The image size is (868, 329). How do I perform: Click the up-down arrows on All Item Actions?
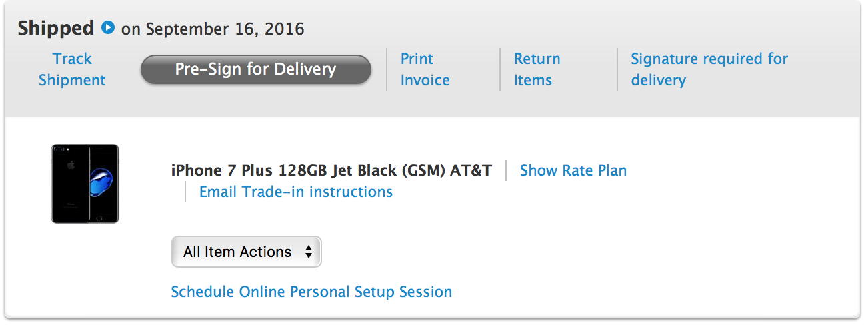(308, 252)
